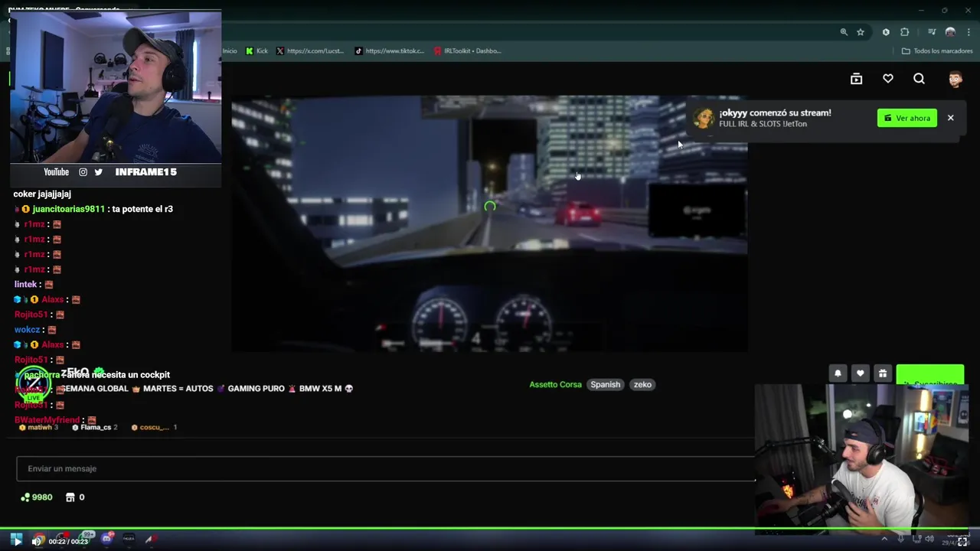Open the x.com bookmark

[310, 51]
